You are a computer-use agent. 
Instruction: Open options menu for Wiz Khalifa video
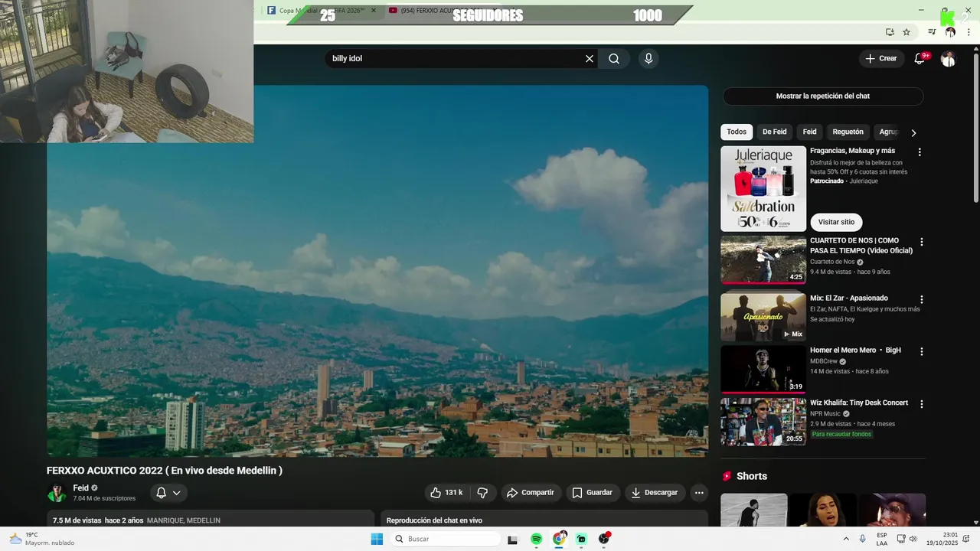pyautogui.click(x=922, y=404)
